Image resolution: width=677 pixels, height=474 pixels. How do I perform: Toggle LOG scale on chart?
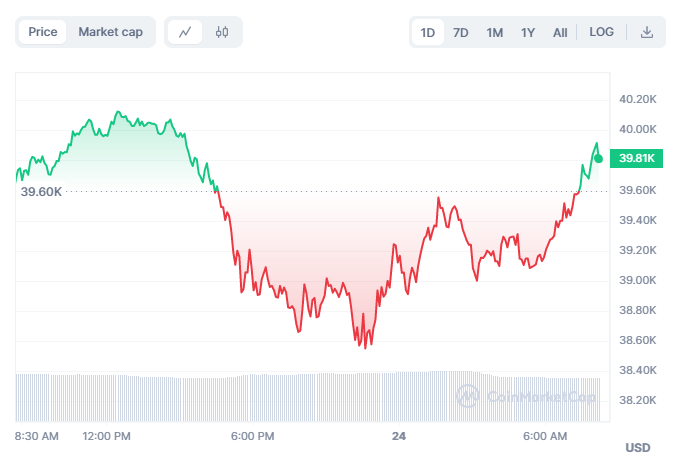point(602,32)
